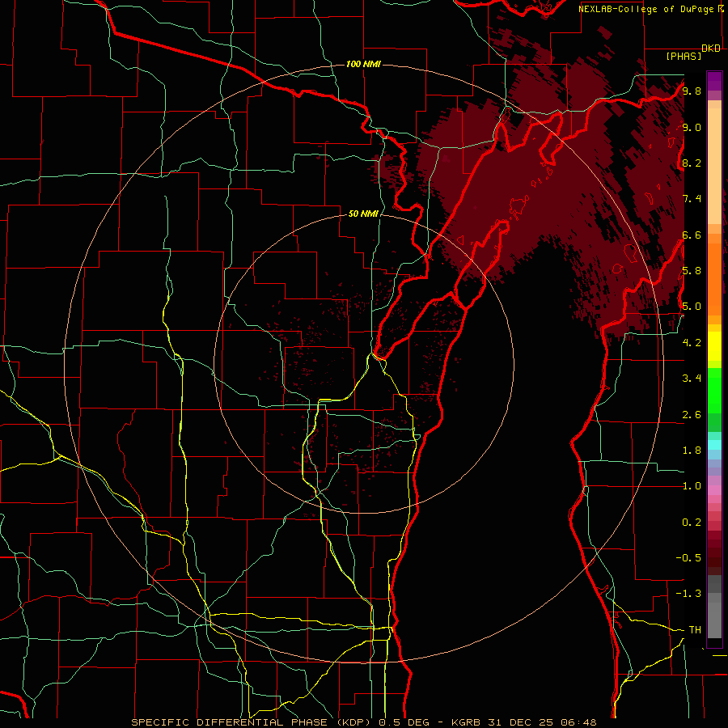The width and height of the screenshot is (728, 728).
Task: Select the 2.6 value on color scale
Action: 692,415
